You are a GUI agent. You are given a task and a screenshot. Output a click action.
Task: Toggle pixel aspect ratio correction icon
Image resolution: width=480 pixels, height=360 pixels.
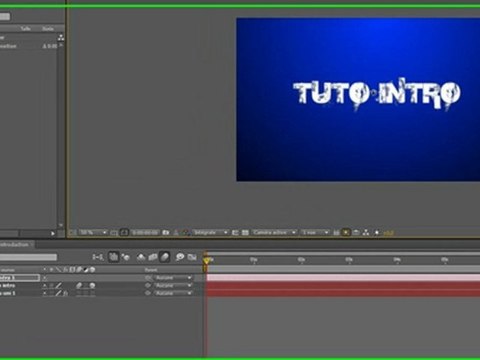pyautogui.click(x=336, y=232)
